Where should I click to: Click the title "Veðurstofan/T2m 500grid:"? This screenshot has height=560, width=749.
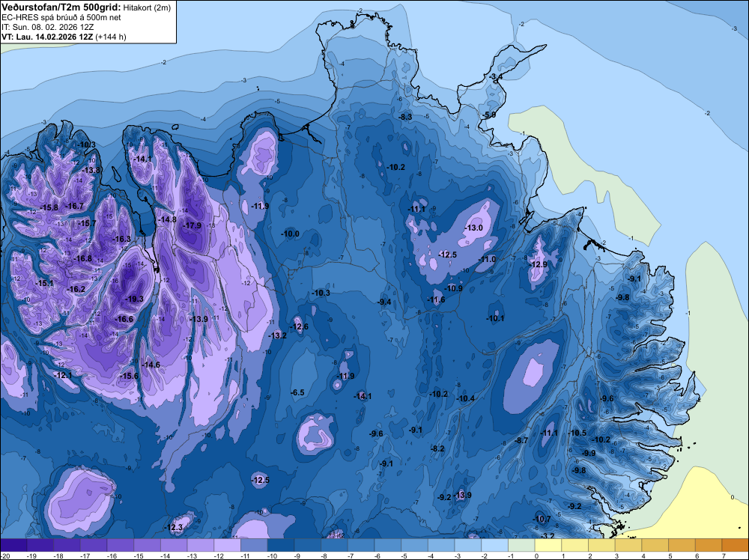[x=61, y=7]
